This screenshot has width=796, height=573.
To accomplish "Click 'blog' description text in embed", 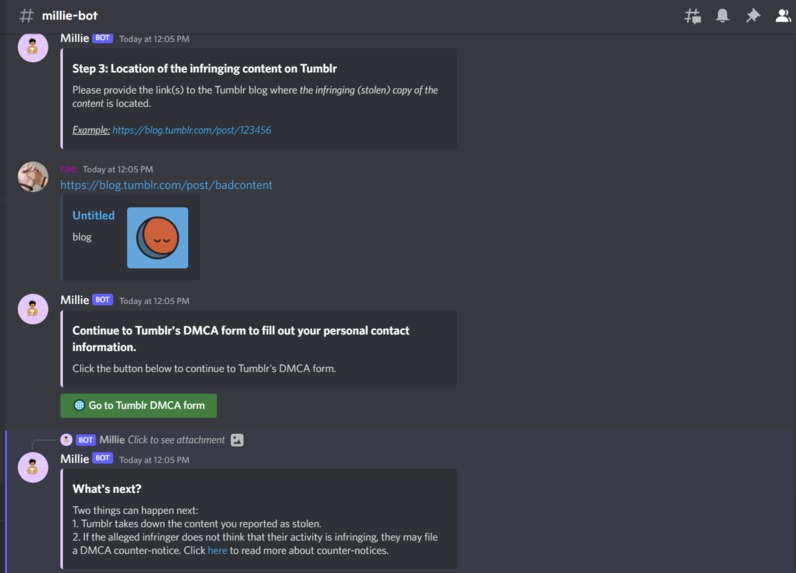I will click(x=82, y=237).
